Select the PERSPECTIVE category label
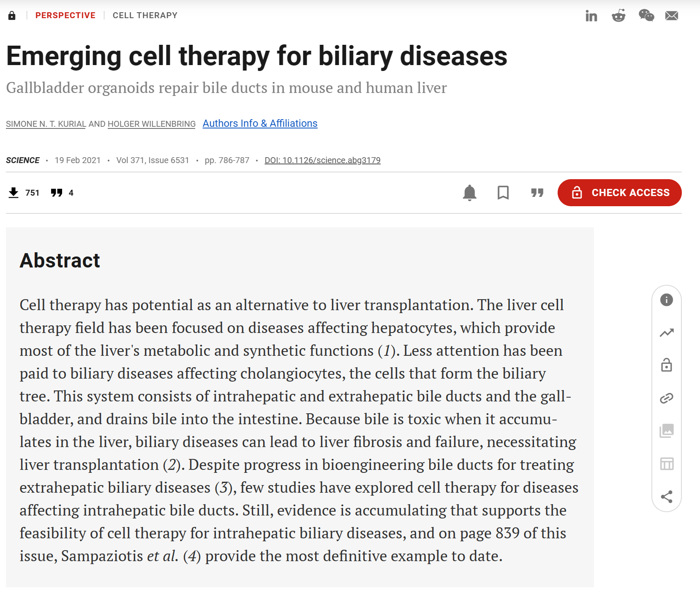Screen dimensions: 700x592 65,16
